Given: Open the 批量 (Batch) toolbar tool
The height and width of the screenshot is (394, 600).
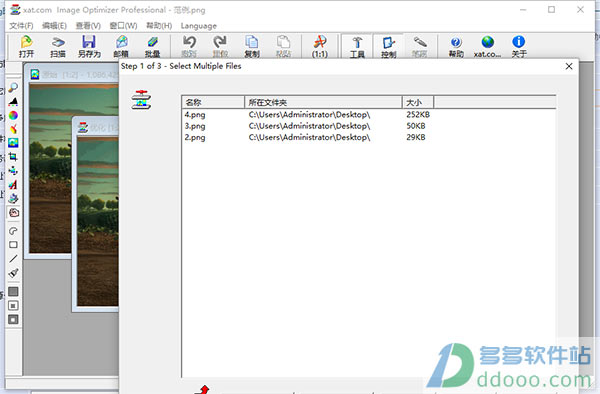Looking at the screenshot, I should [x=152, y=46].
